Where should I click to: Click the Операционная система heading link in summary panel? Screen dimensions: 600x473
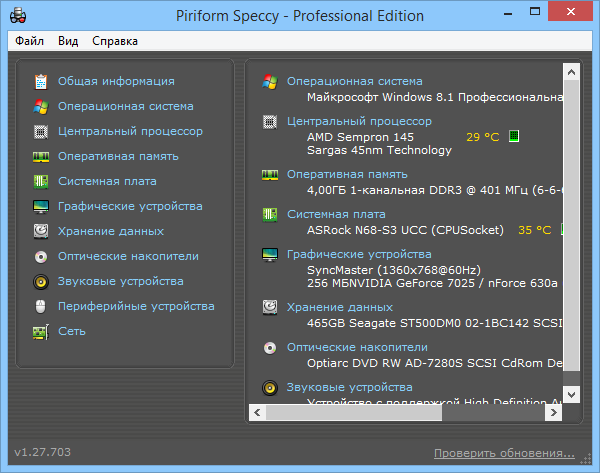(354, 81)
